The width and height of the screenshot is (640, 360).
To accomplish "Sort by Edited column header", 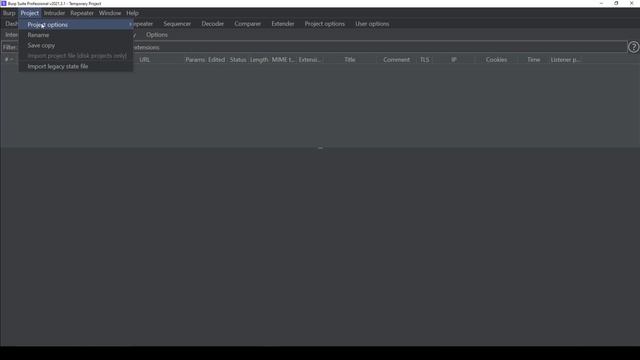I will pyautogui.click(x=216, y=60).
